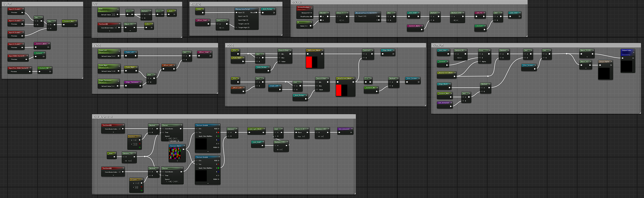Toggle preview arrow on Output Color node
This screenshot has height=198, width=644.
[x=634, y=52]
